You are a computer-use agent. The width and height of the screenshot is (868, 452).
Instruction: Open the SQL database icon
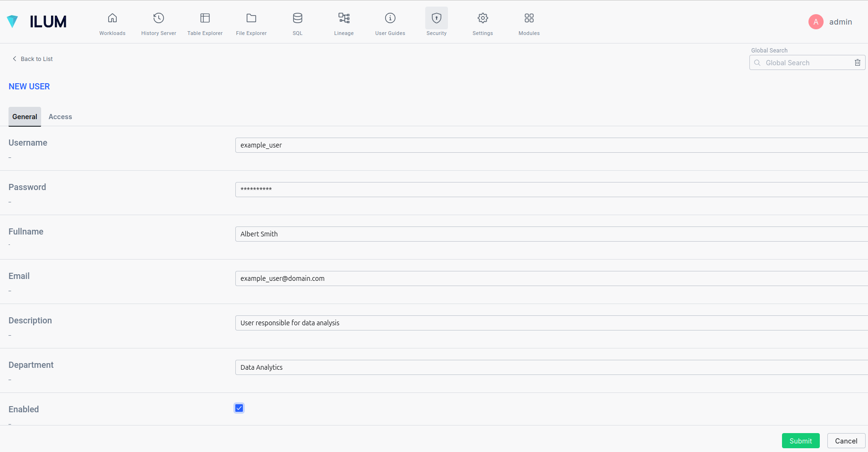298,18
